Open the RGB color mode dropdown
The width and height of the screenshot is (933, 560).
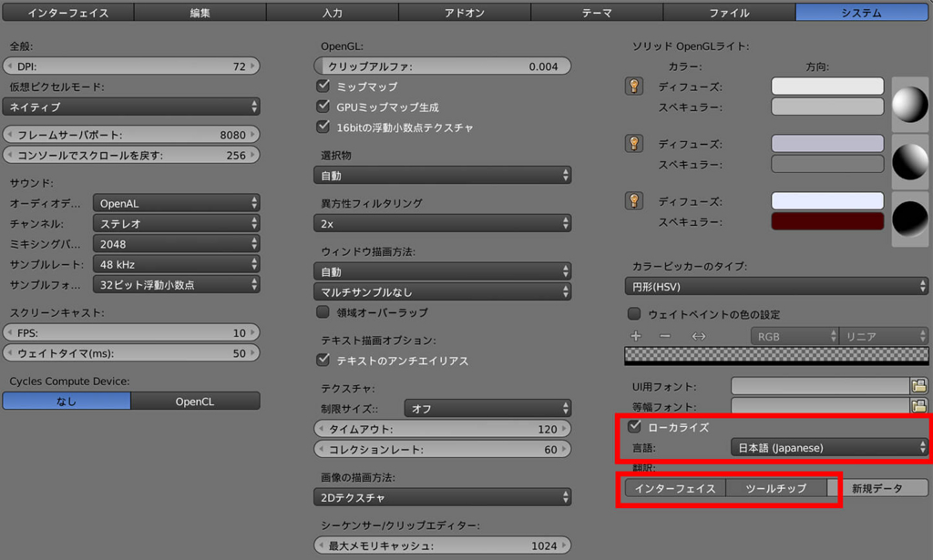(x=795, y=337)
